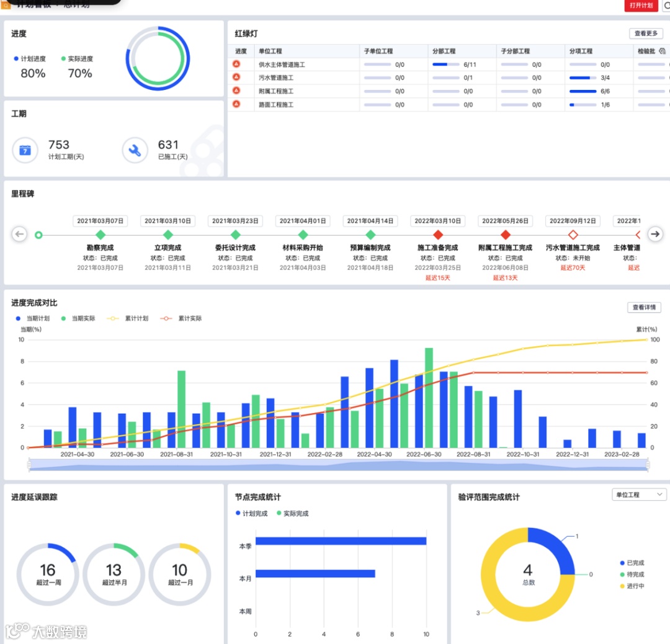This screenshot has width=670, height=644.
Task: Open the 单位工程 dropdown in 验评范围完成统计
Action: coord(639,495)
